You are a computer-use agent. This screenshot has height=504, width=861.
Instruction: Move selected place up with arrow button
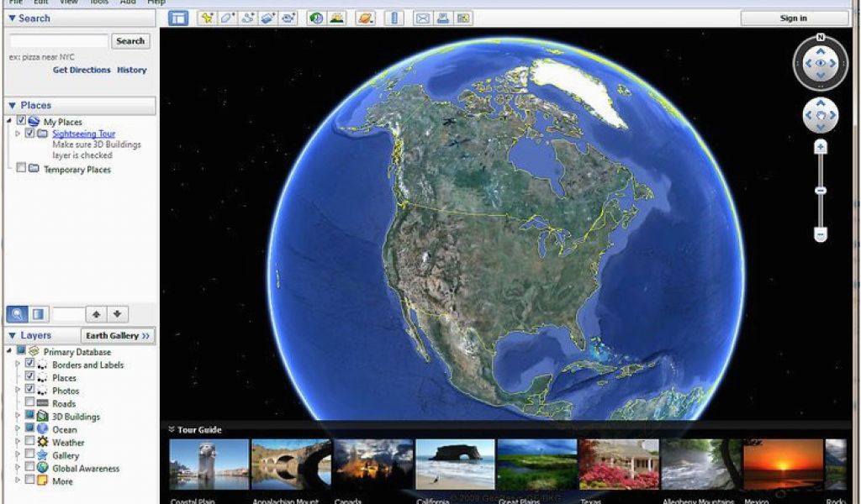(x=96, y=314)
